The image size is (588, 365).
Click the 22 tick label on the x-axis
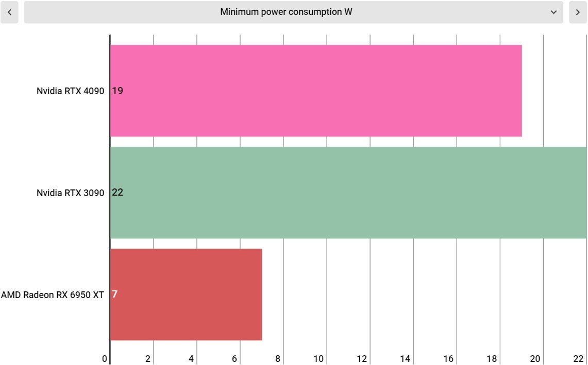click(578, 359)
